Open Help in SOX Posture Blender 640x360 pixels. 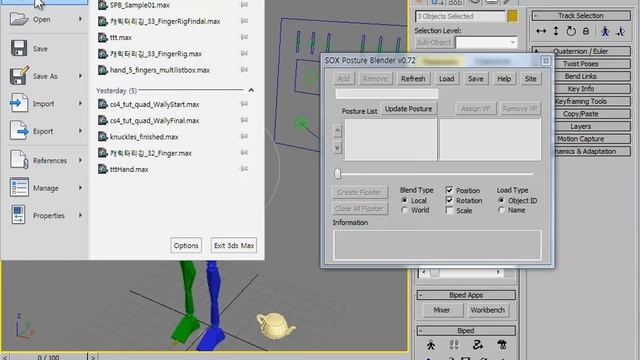(x=504, y=79)
